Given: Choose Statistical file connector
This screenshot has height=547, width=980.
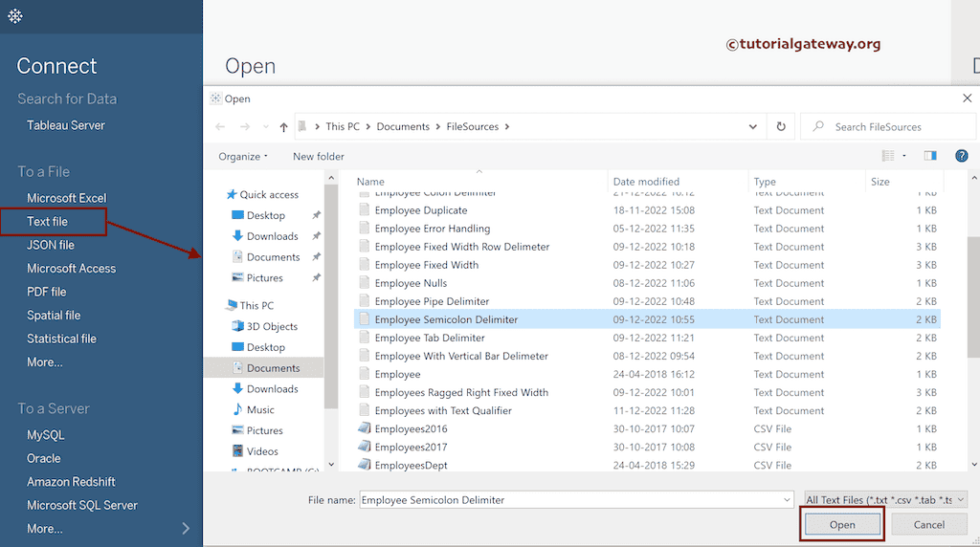Looking at the screenshot, I should click(x=61, y=339).
